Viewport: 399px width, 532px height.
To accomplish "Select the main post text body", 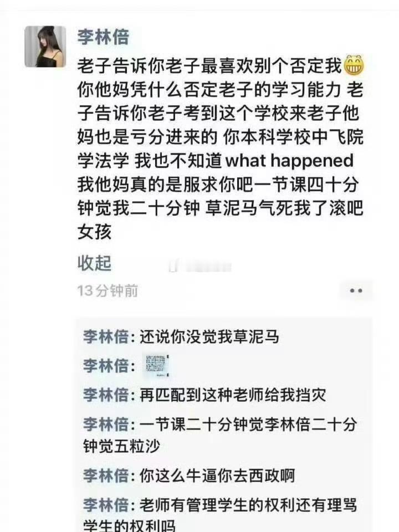I will click(221, 149).
